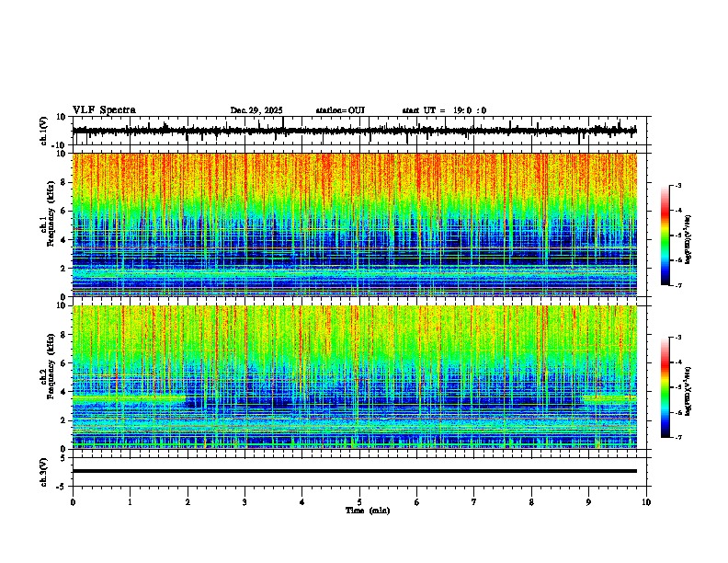Screen dimensions: 728x563
Task: Click the 10-minute tick label on the time axis
Action: tap(646, 502)
